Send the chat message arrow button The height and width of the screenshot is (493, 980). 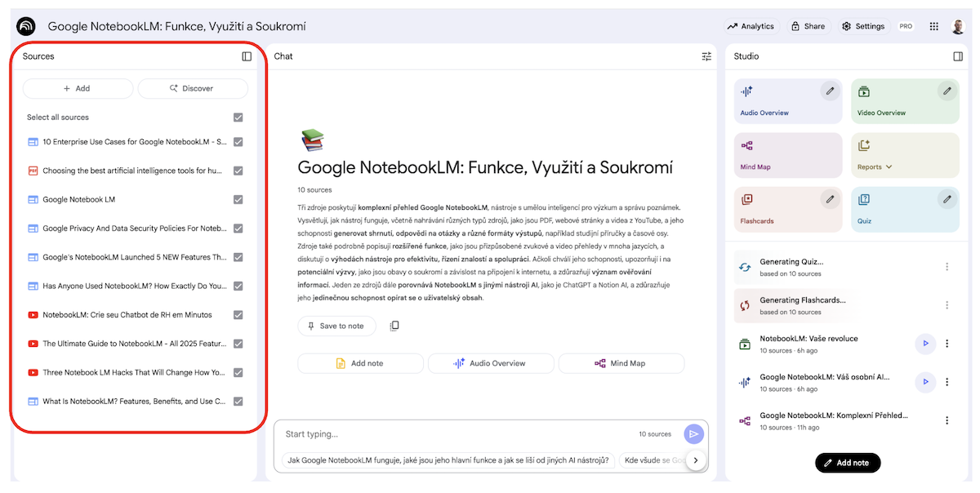click(693, 434)
